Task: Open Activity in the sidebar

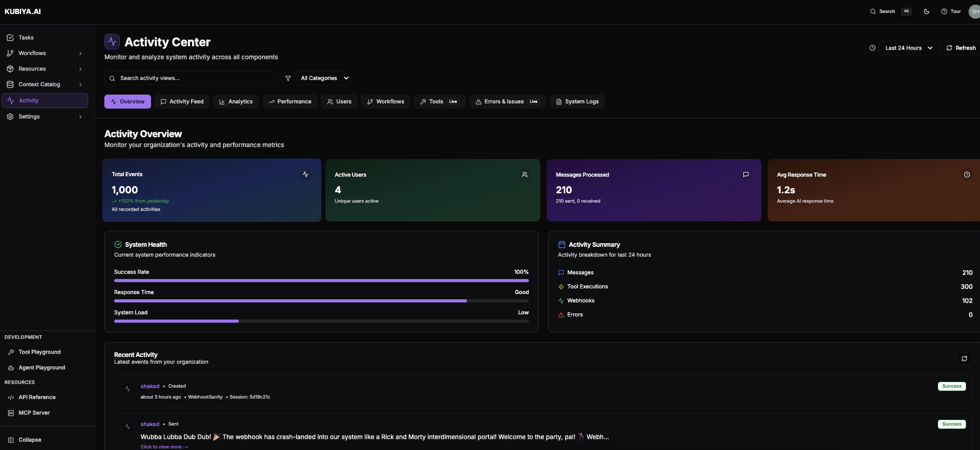Action: (x=45, y=100)
